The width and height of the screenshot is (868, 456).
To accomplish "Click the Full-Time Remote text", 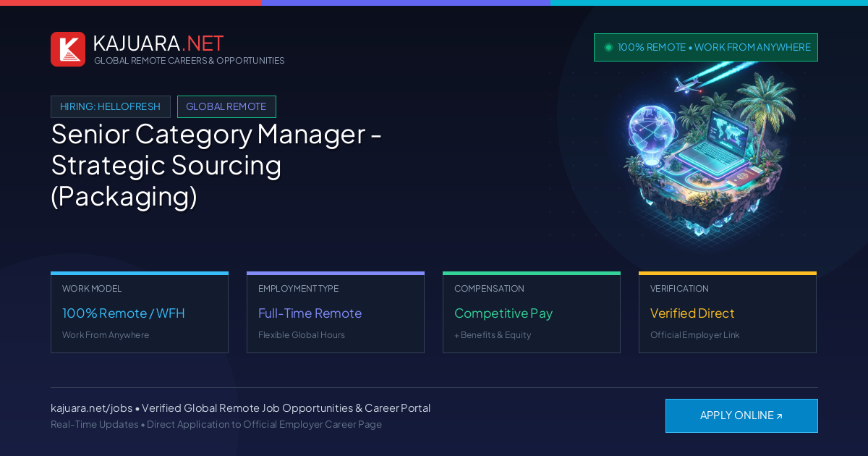I will pyautogui.click(x=310, y=313).
